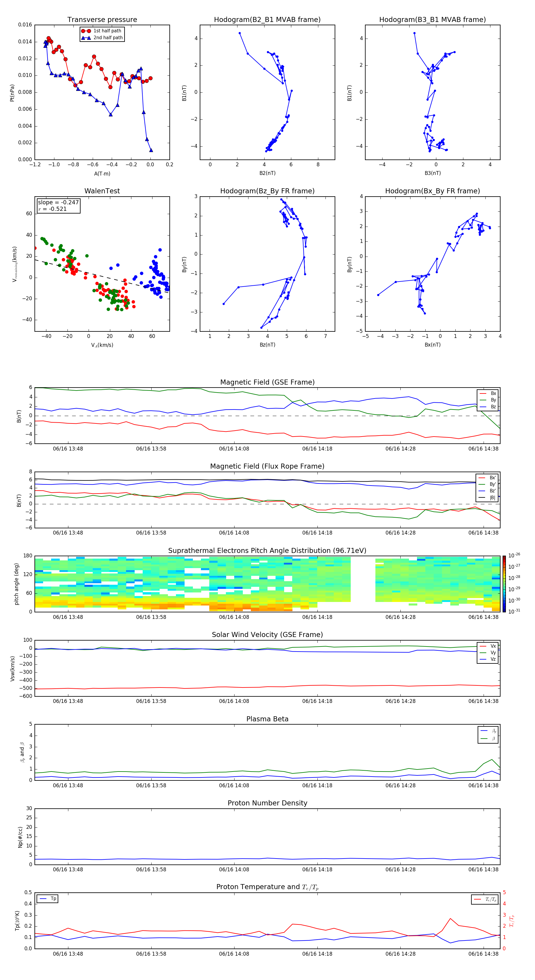
Task: Click the data gap in the pitch angle spectrogram
Action: (363, 584)
